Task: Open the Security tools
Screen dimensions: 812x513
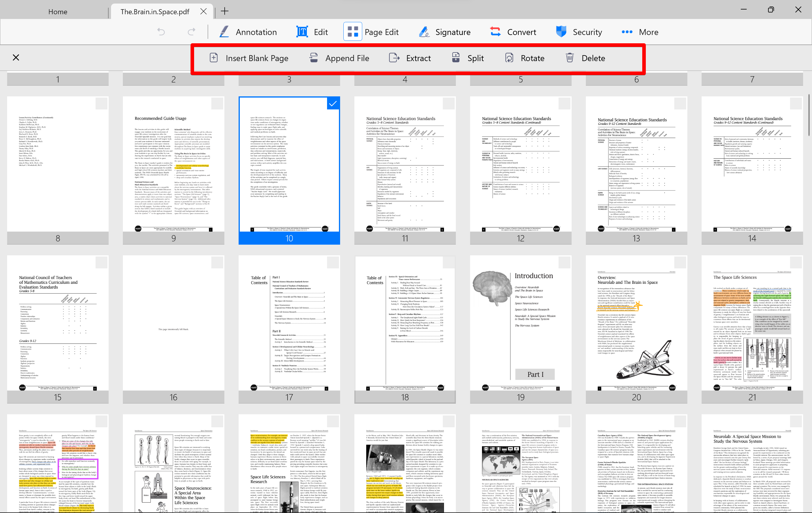Action: click(x=579, y=32)
